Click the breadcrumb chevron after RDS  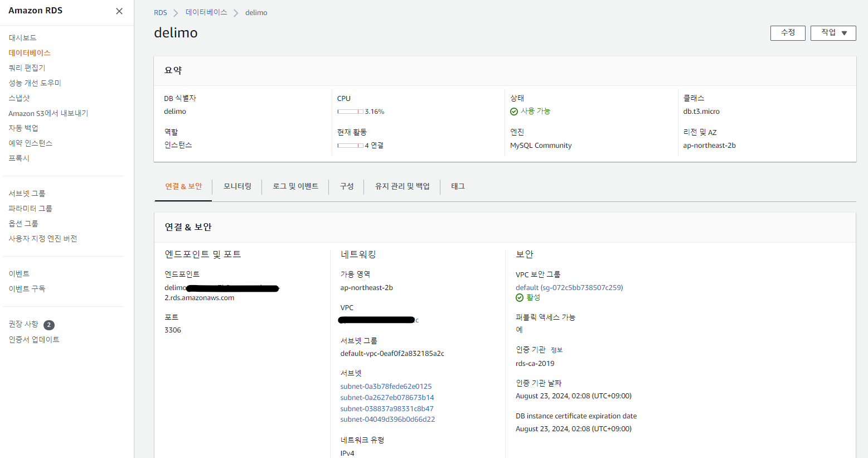176,13
